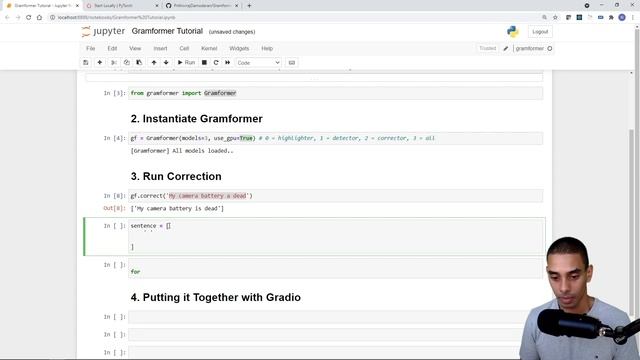Click the gramformer kernel status circle
The height and width of the screenshot is (360, 640).
point(550,49)
